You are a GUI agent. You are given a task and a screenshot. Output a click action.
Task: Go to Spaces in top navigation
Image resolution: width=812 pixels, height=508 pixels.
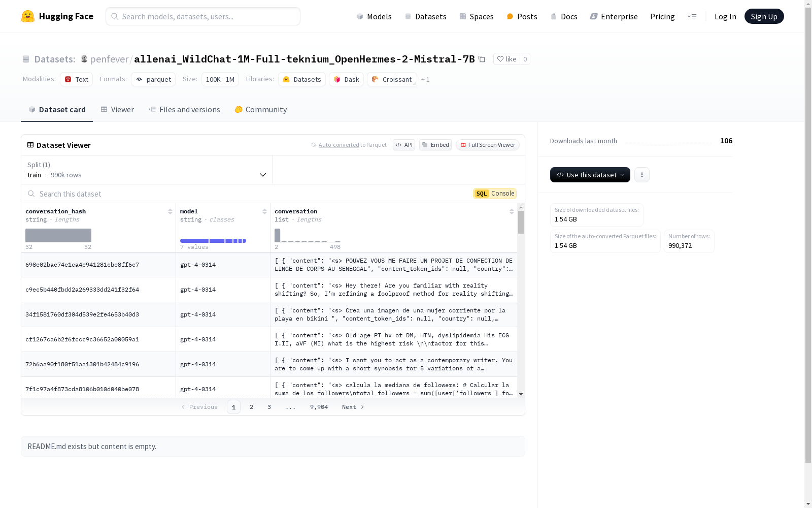(x=477, y=16)
